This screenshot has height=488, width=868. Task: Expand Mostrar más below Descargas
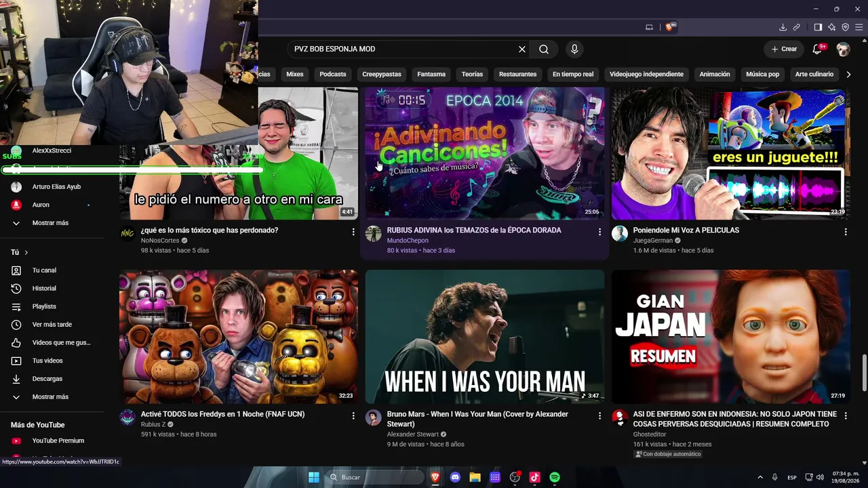click(x=52, y=397)
